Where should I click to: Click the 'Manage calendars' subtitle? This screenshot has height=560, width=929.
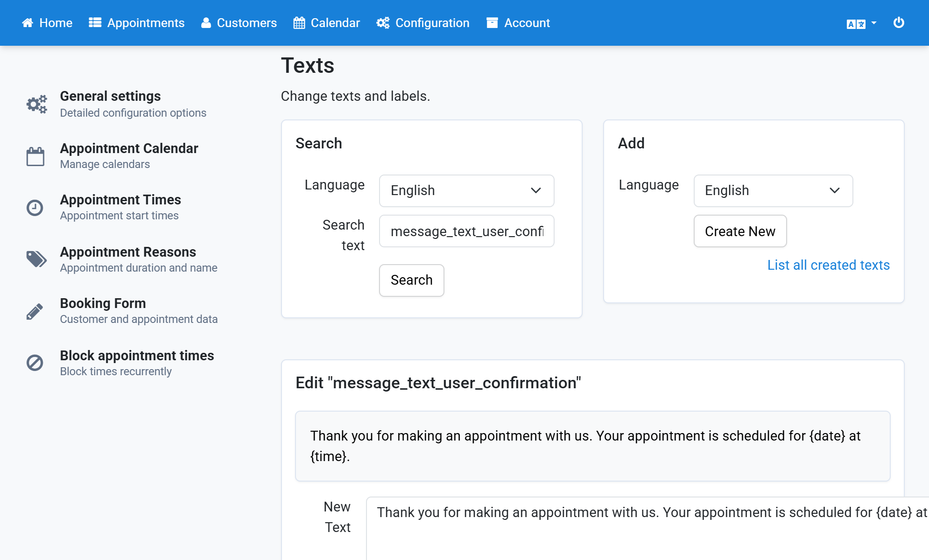point(105,164)
